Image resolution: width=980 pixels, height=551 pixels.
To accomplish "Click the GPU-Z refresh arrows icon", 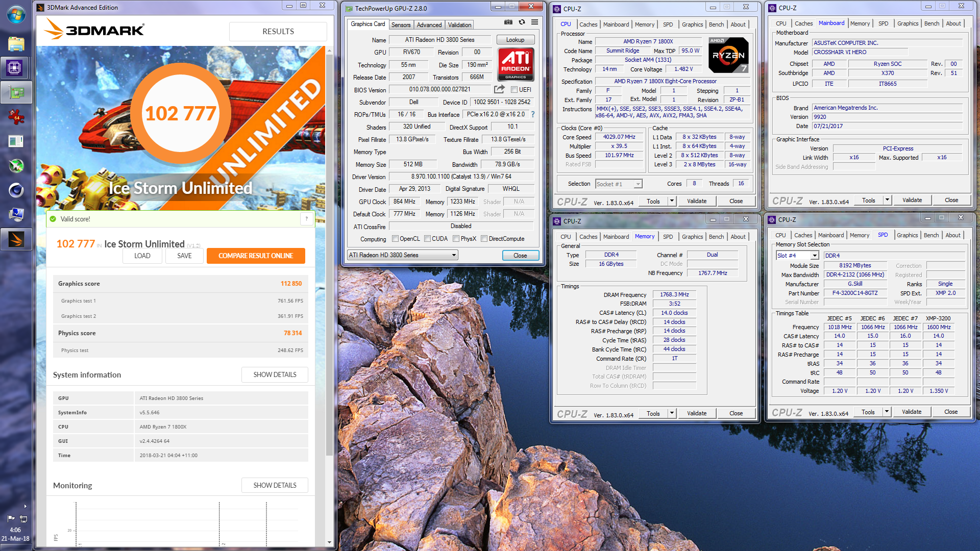I will pyautogui.click(x=522, y=22).
